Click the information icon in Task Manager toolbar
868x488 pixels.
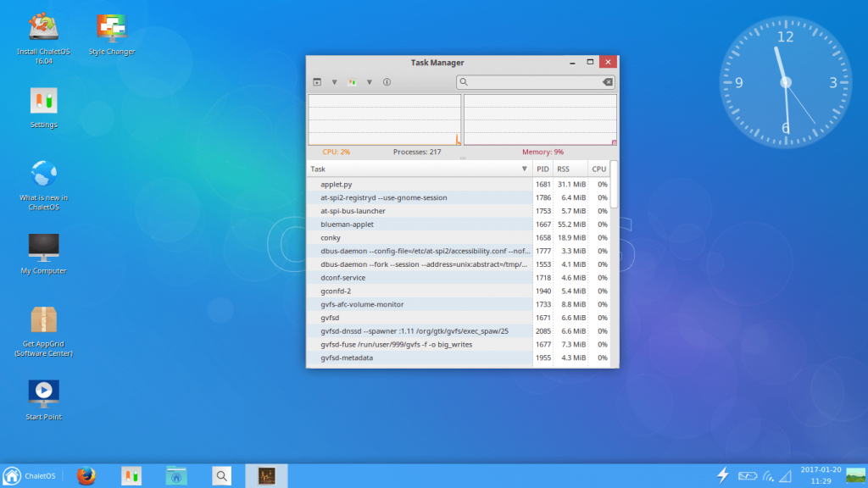(x=387, y=82)
